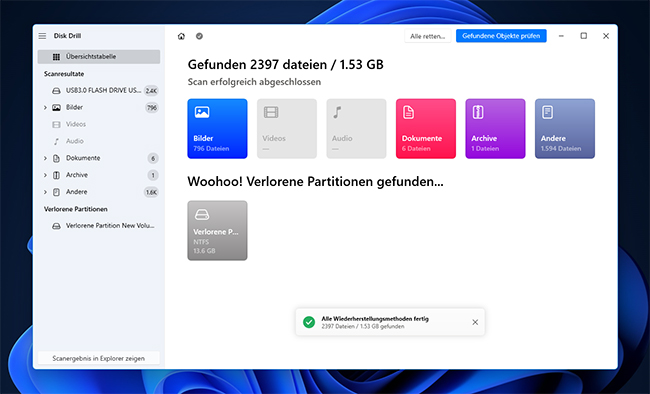650x394 pixels.
Task: Select Archive label in sidebar
Action: [77, 175]
